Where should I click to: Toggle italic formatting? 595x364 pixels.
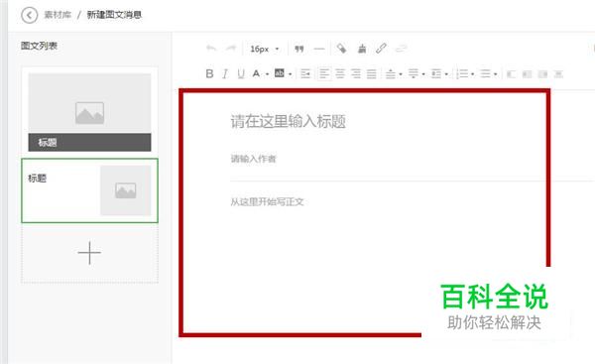pyautogui.click(x=225, y=73)
